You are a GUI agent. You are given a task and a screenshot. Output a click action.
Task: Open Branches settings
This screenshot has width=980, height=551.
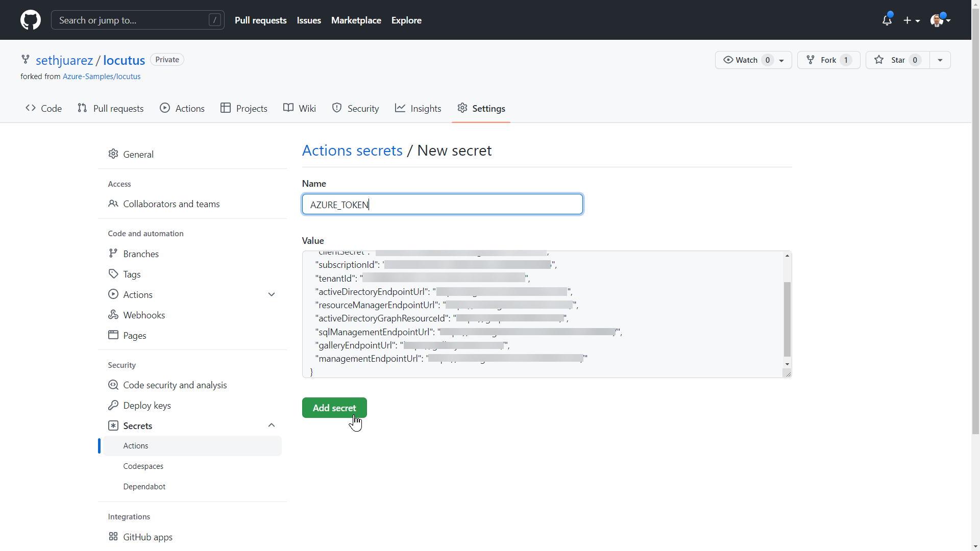click(192, 254)
